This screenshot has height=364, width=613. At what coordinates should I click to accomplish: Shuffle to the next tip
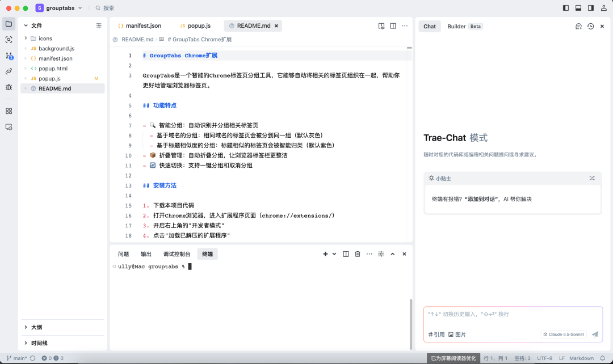(x=592, y=178)
